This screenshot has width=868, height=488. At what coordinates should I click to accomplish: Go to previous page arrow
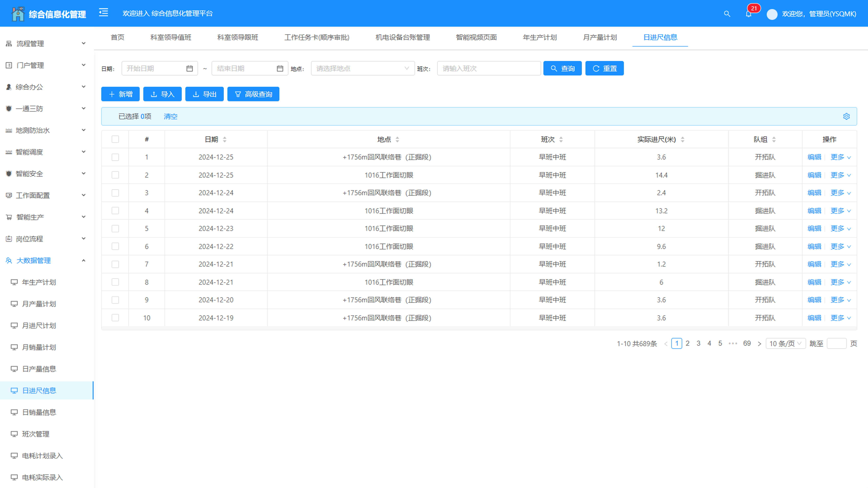[666, 344]
